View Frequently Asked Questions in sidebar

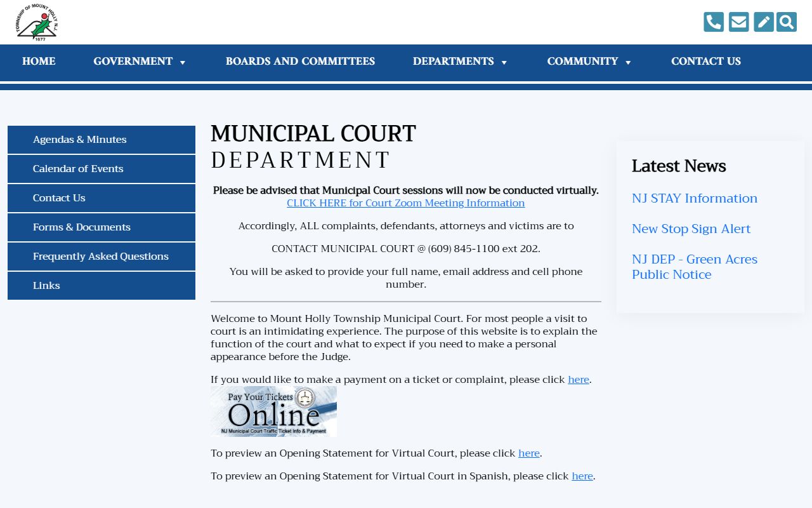101,257
